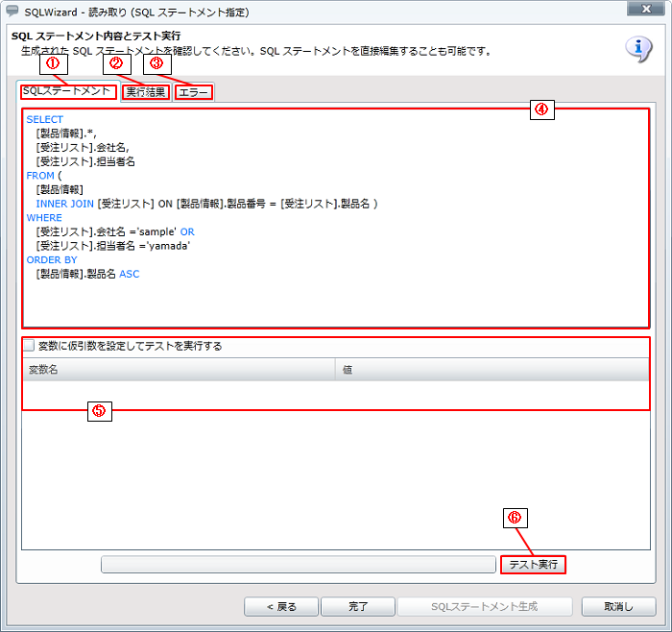Finish the wizard with 完了 button
Screen dimensions: 672x632
(358, 607)
